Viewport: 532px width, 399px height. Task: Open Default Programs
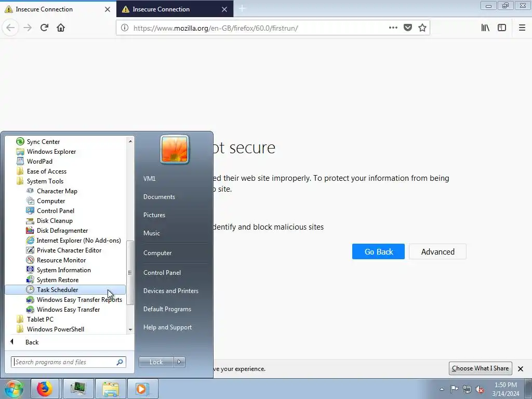(167, 309)
